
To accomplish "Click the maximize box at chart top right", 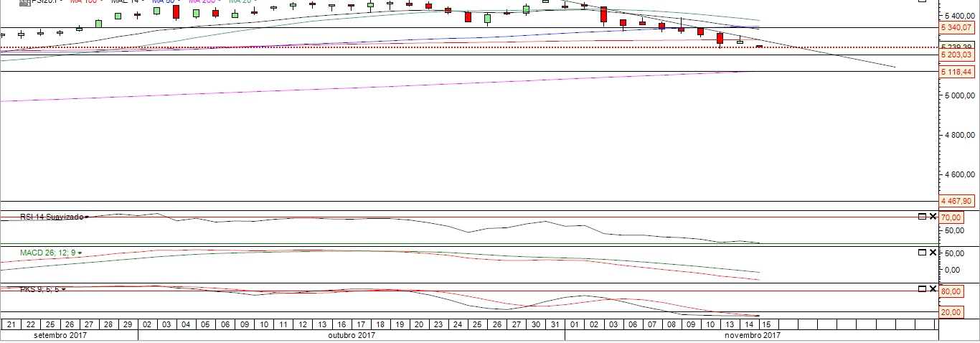I will 921,1.
